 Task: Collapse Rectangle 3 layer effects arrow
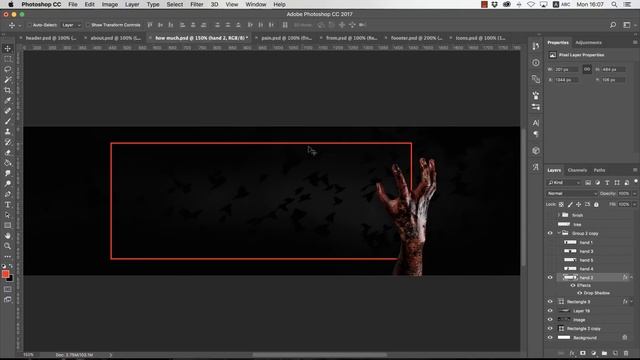(631, 302)
